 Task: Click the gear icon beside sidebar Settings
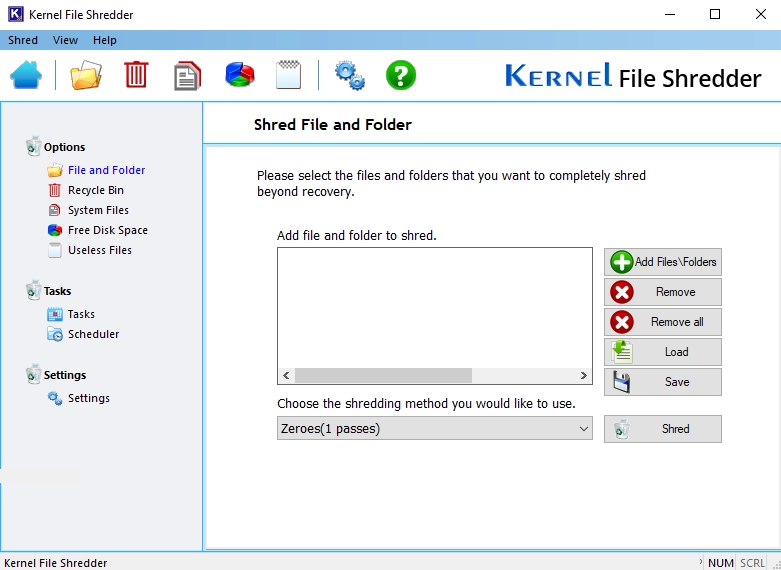point(55,398)
